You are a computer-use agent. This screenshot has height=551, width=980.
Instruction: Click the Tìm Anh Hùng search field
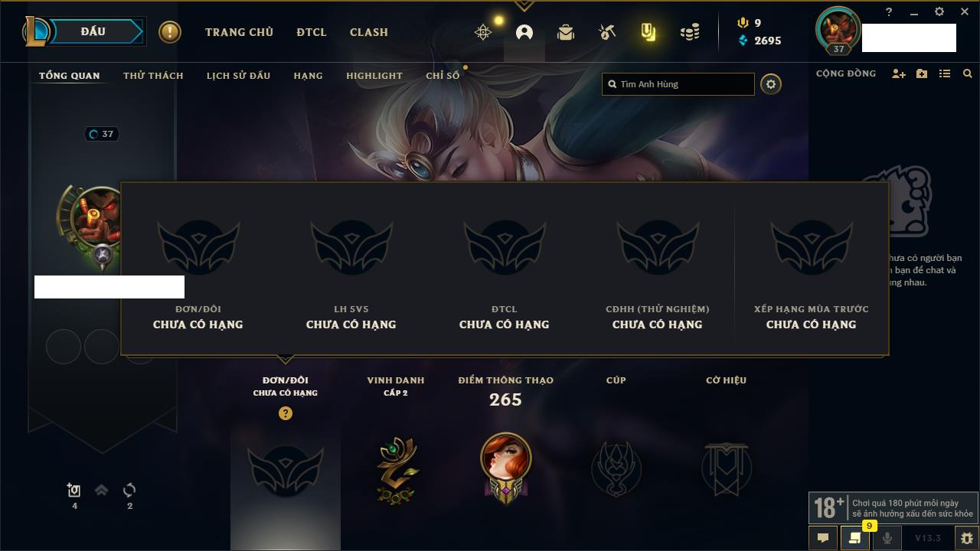(x=678, y=84)
